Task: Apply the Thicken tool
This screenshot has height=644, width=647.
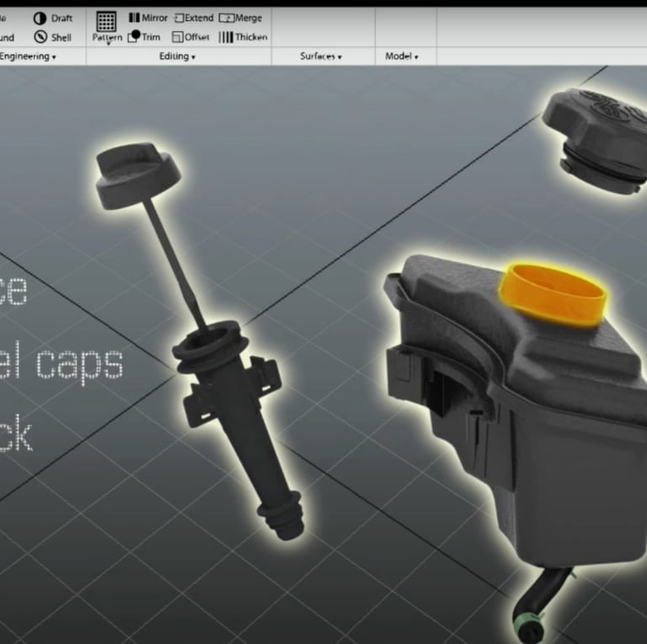Action: tap(243, 37)
